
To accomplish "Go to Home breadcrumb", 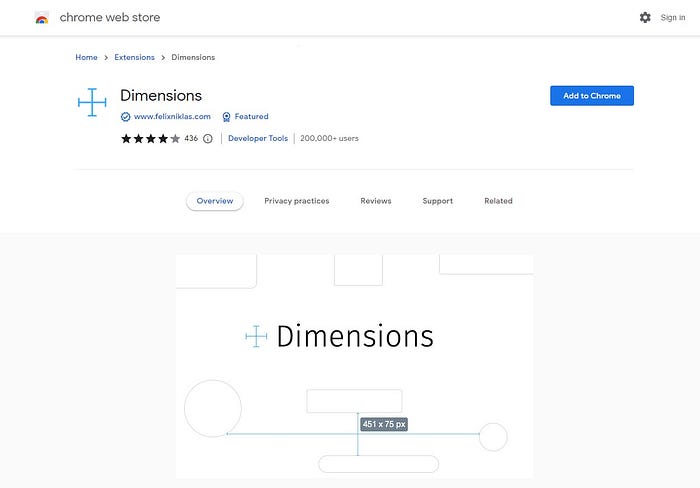I will (x=86, y=57).
